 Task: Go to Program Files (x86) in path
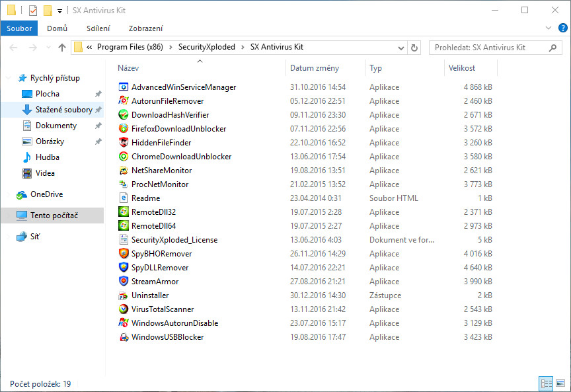(x=130, y=47)
